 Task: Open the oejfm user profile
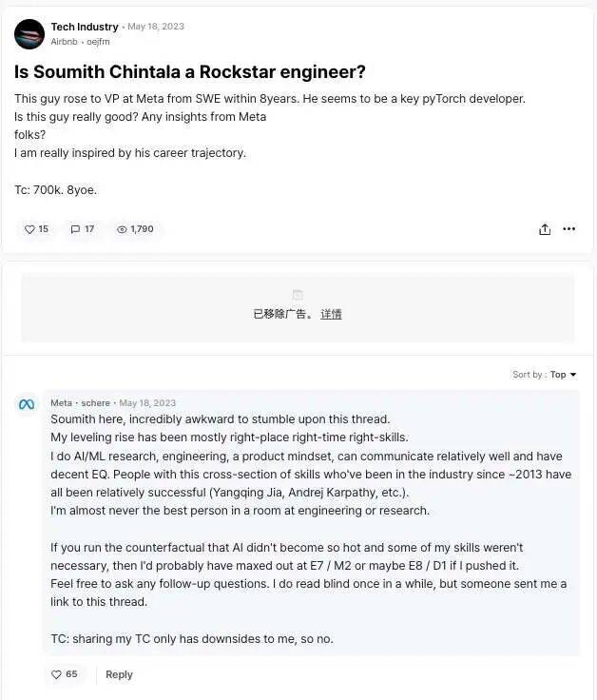click(x=98, y=42)
